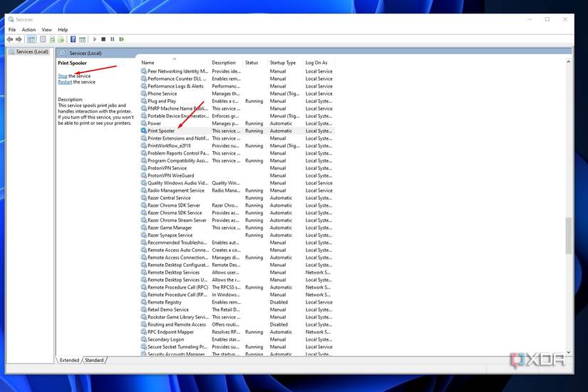
Task: Click the scroll down arrow of the services list
Action: [x=569, y=352]
